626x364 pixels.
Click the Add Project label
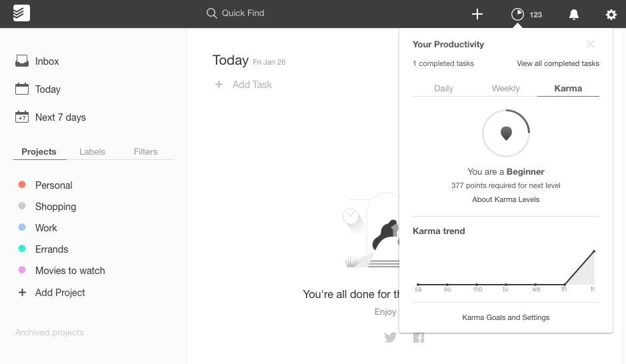(x=60, y=293)
